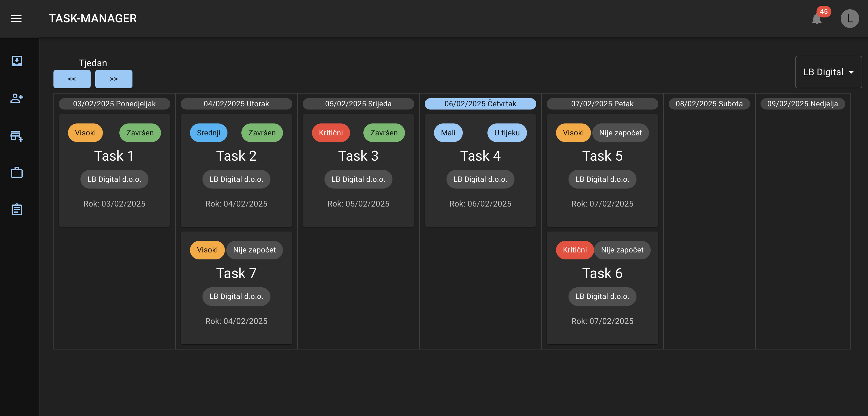Click Mali priority chip on Task 4
Screen dimensions: 868x416
[448, 133]
